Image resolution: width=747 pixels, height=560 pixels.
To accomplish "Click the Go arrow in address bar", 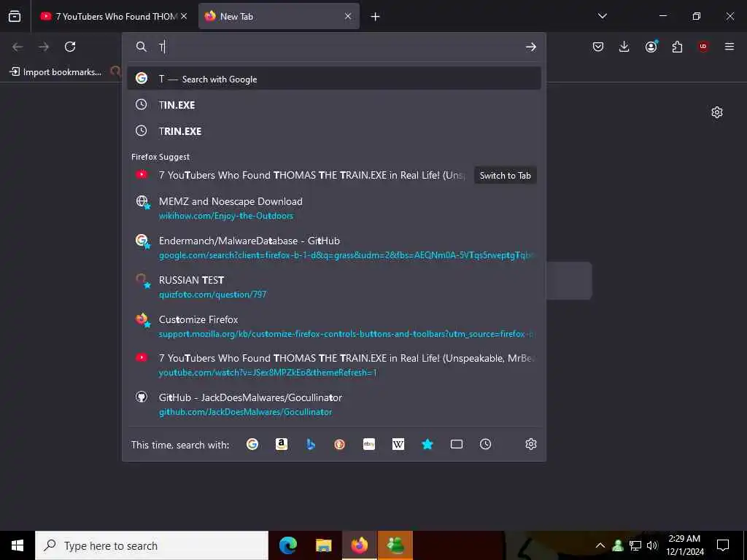I will [x=531, y=47].
